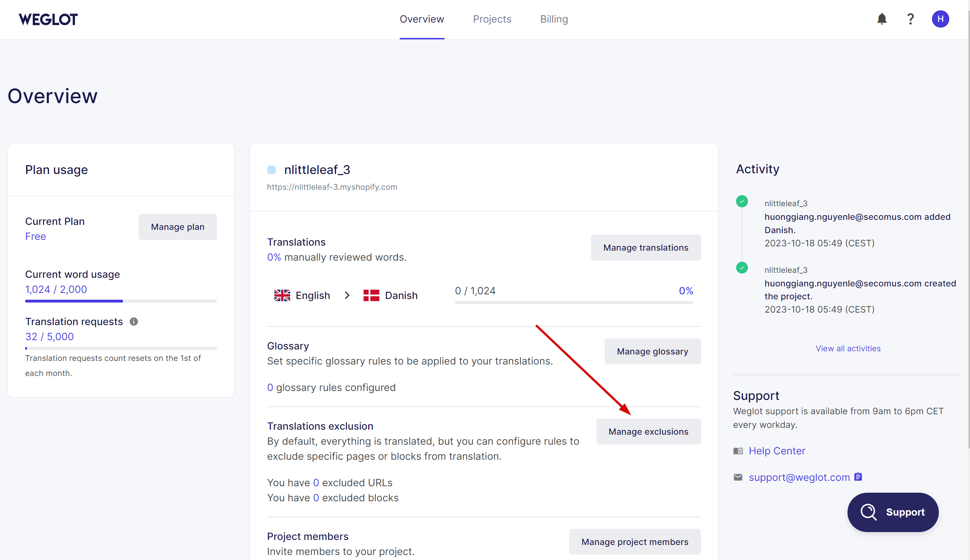
Task: Click the info icon beside Translation requests
Action: tap(134, 322)
